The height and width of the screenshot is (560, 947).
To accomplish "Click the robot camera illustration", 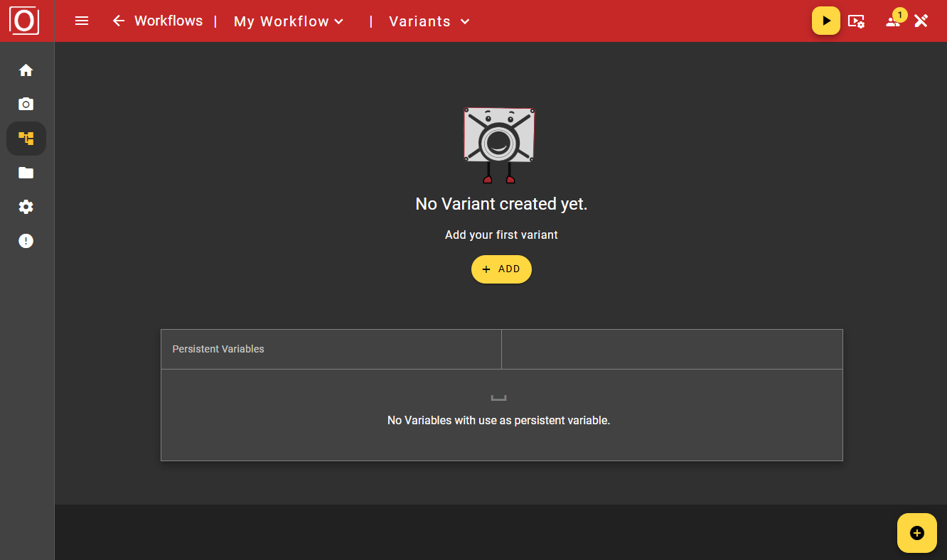I will [498, 146].
